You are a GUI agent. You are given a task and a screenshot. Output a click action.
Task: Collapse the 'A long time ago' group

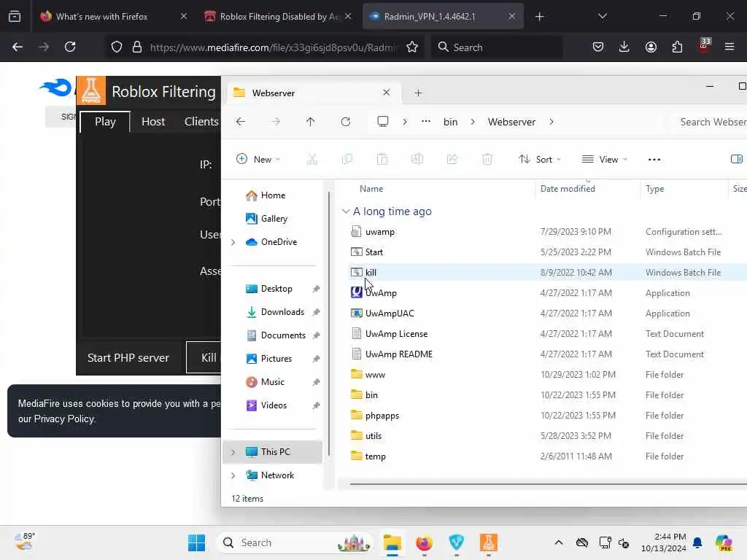click(346, 211)
